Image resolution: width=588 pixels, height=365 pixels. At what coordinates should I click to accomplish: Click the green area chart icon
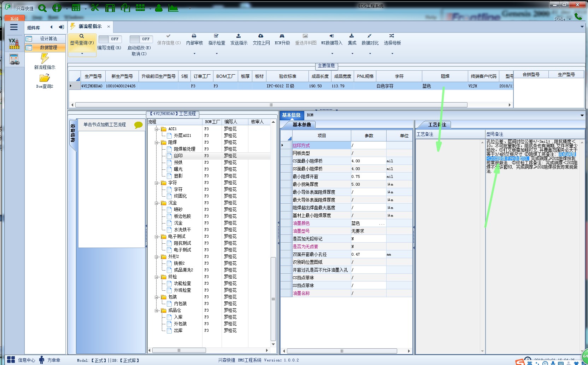tap(173, 8)
